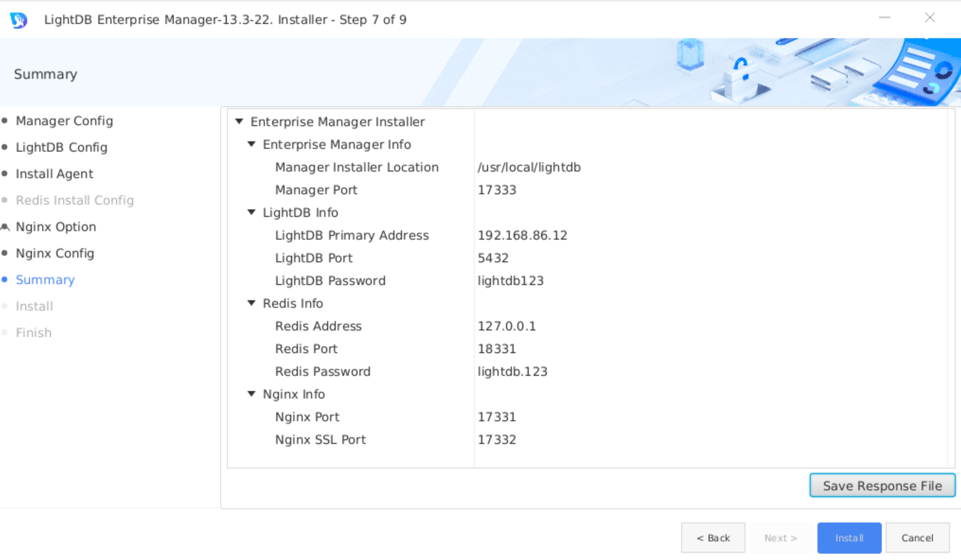Collapse the LightDB Info section
The height and width of the screenshot is (560, 961).
[251, 212]
